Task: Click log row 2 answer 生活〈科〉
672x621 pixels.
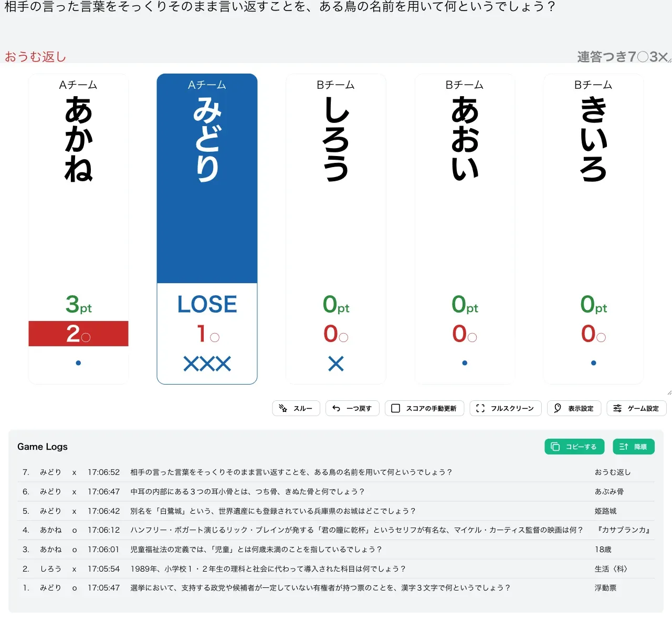Action: pos(611,569)
